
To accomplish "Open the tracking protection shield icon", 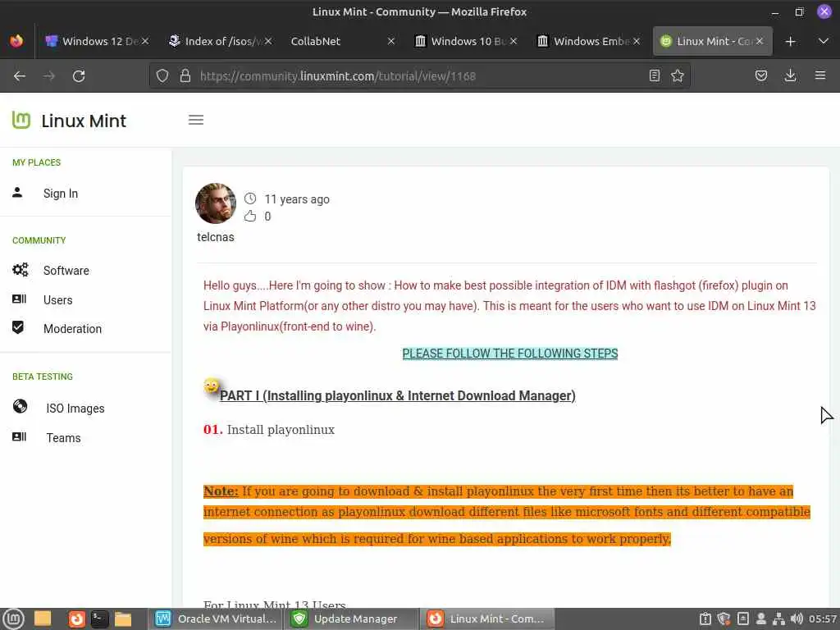I will tap(162, 76).
